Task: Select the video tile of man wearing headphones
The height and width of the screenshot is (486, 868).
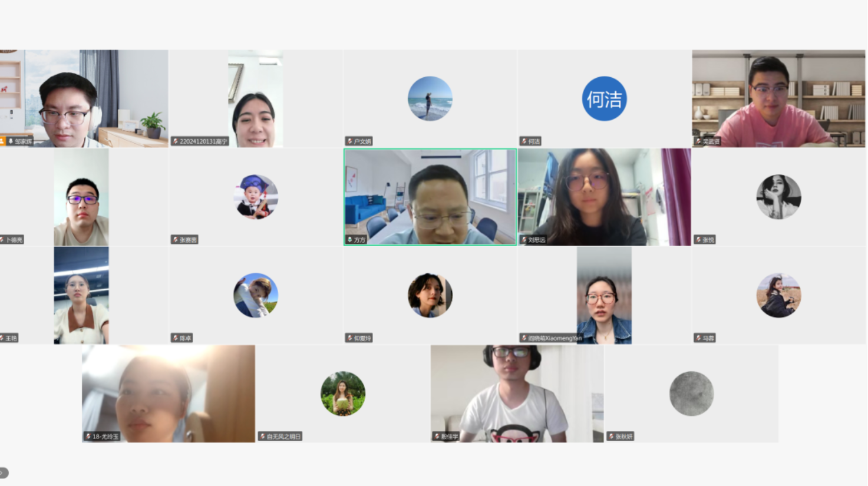Action: tap(517, 394)
